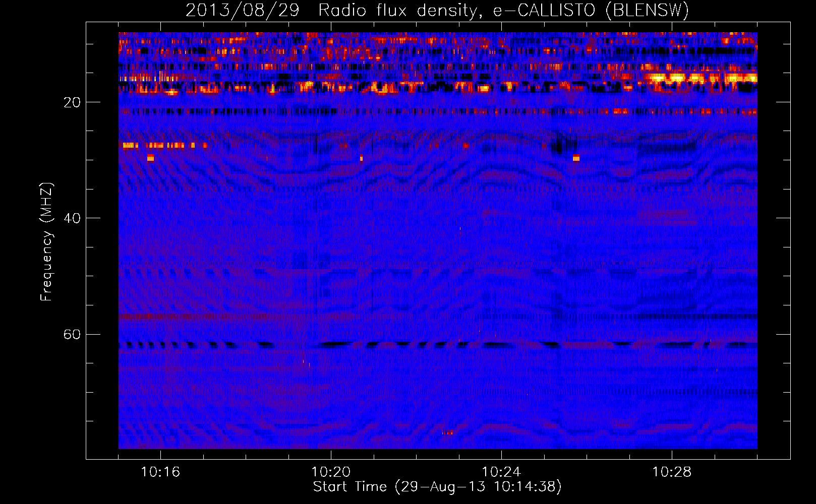
Task: Click the 'Start Time (29-Aug-13 10:14:38)' label
Action: (x=437, y=487)
